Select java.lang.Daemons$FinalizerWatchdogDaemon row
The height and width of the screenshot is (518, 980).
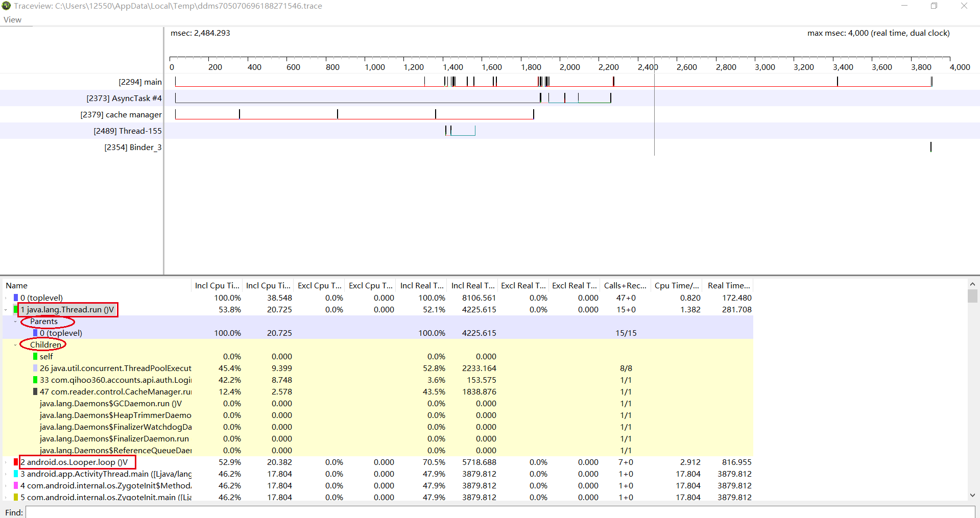tap(378, 427)
